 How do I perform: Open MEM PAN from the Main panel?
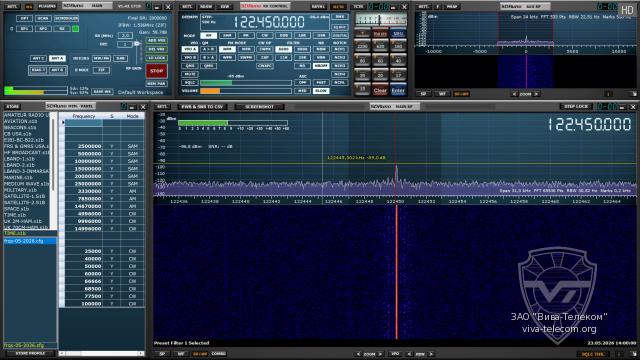pyautogui.click(x=157, y=83)
